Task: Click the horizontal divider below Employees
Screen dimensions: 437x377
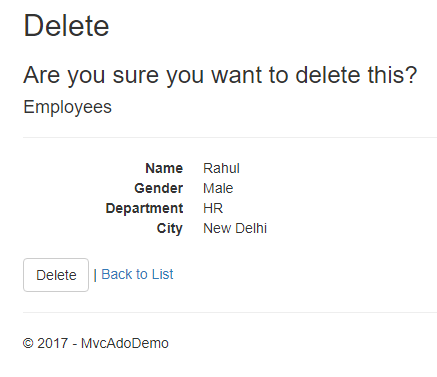Action: click(230, 137)
